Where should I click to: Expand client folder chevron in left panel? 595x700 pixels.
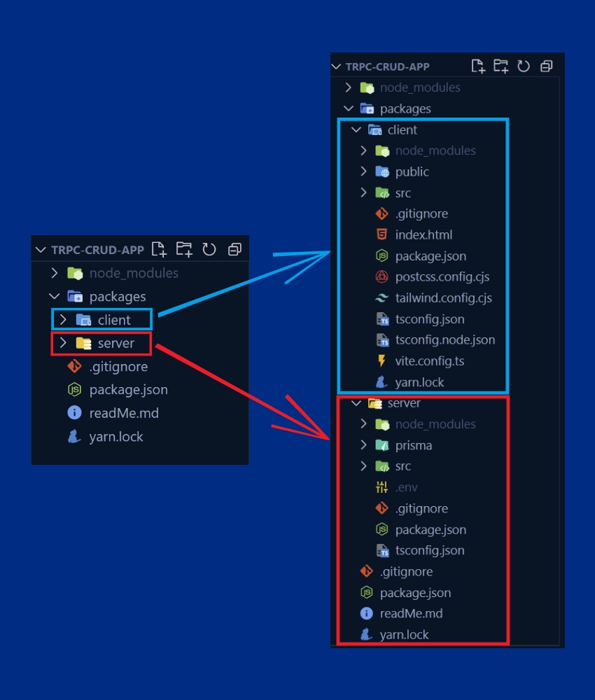[63, 319]
